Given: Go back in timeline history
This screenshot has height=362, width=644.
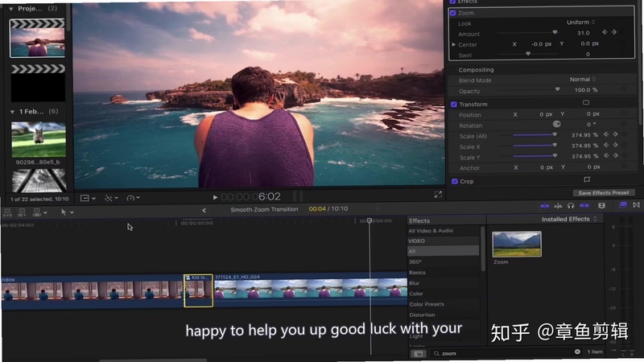Looking at the screenshot, I should (204, 210).
